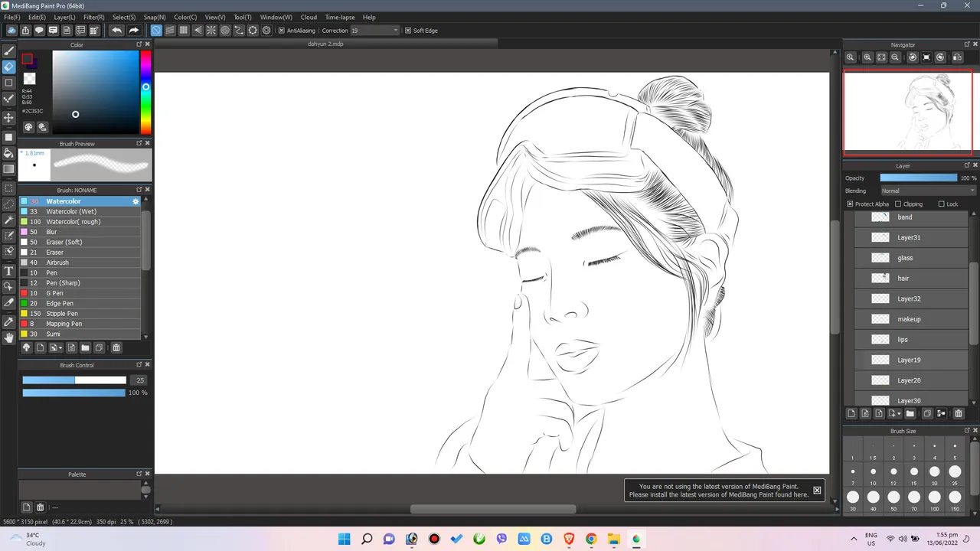Open the Blending mode dropdown
This screenshot has width=980, height=551.
coord(928,191)
